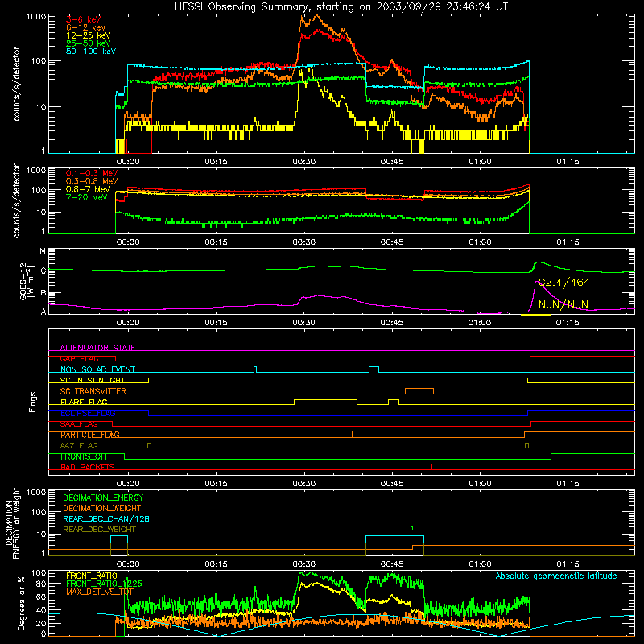The height and width of the screenshot is (644, 644).
Task: Click the FRONT_RATIO legend label
Action: click(x=92, y=576)
